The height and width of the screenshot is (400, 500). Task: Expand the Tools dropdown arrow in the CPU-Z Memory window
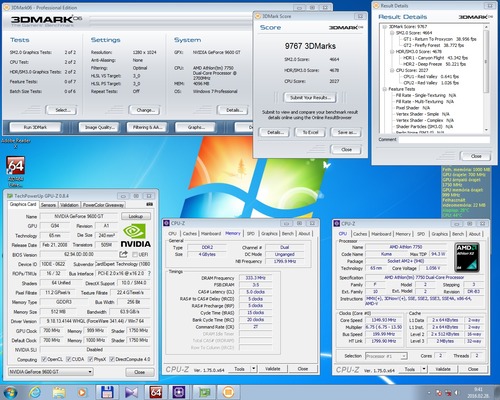point(254,369)
